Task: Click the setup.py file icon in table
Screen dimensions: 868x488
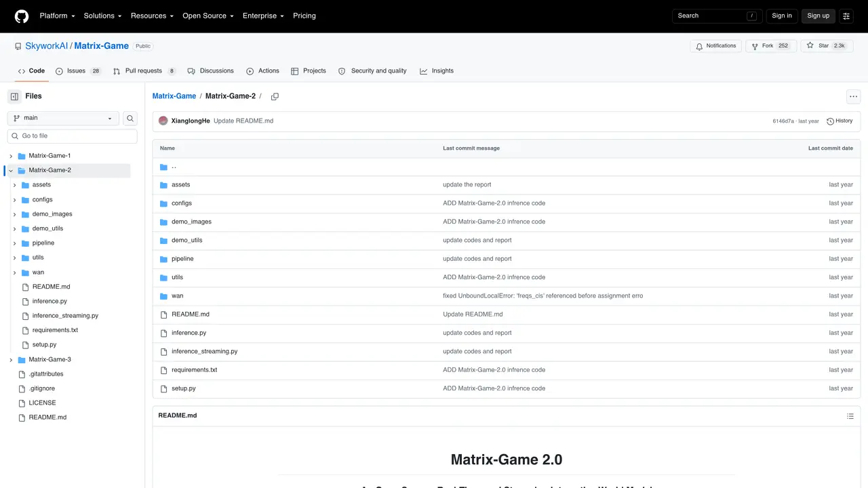Action: [x=163, y=388]
